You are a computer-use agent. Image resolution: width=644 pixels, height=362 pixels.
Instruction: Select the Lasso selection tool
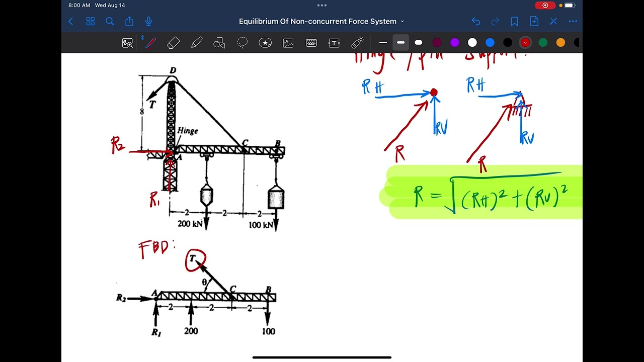[x=243, y=43]
